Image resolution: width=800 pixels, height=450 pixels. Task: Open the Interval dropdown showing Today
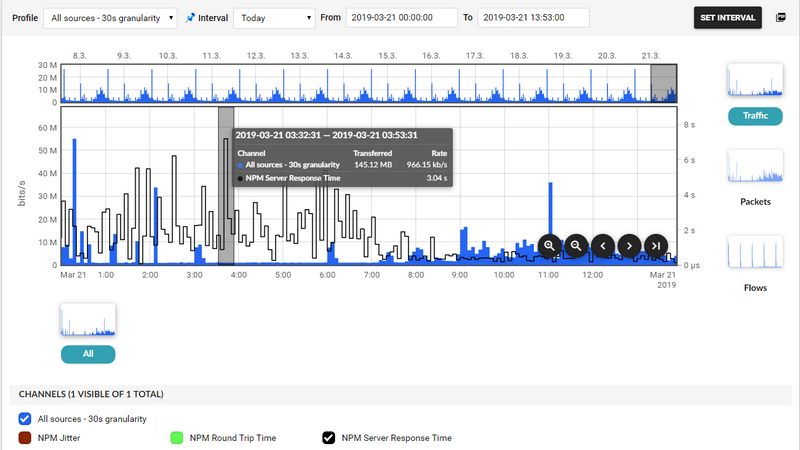click(x=274, y=18)
